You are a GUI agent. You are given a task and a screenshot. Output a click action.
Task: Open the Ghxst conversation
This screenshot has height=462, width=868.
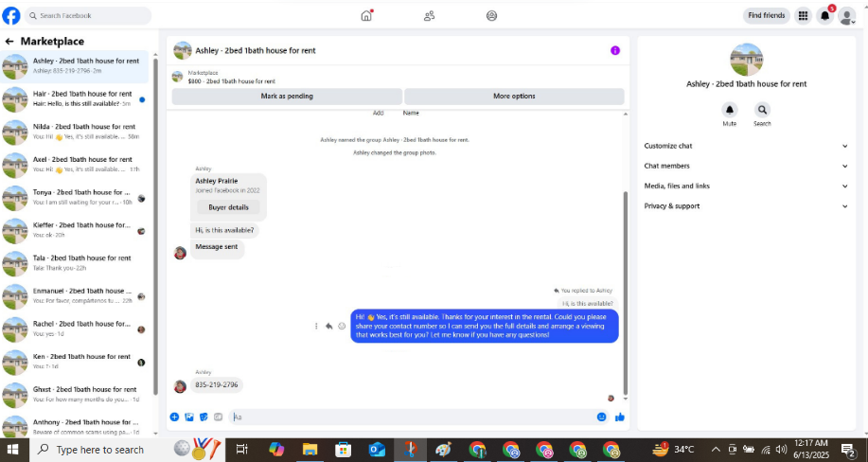75,395
